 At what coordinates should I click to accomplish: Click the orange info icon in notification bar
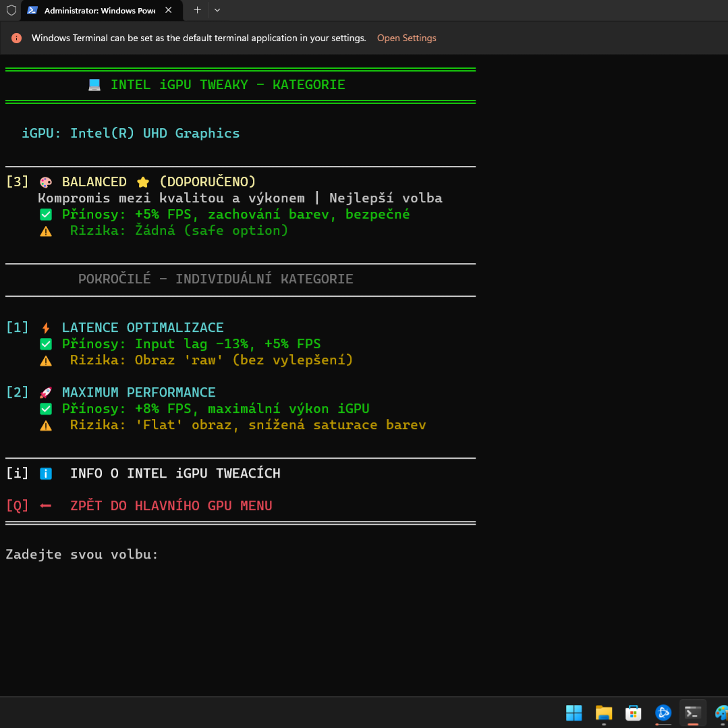tap(16, 38)
